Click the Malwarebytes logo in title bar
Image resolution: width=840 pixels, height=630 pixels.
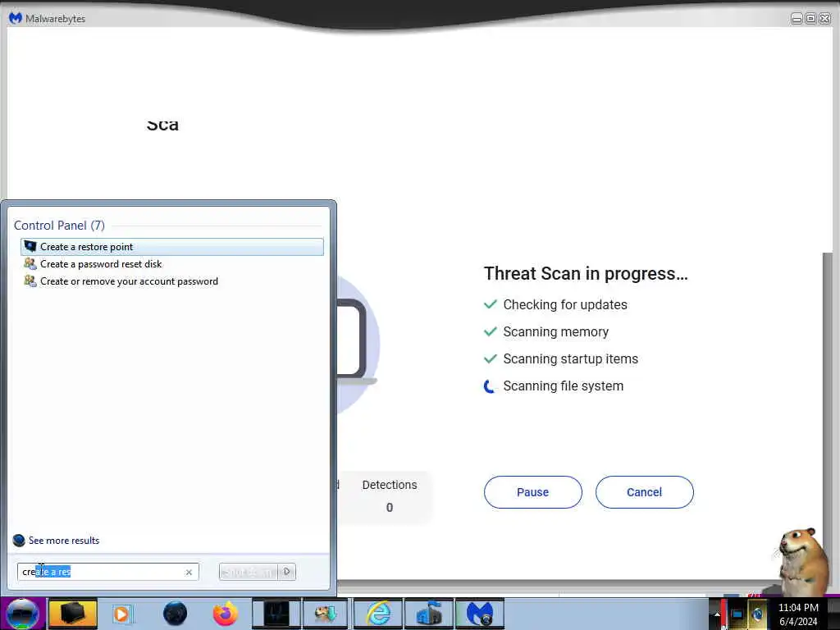click(16, 18)
